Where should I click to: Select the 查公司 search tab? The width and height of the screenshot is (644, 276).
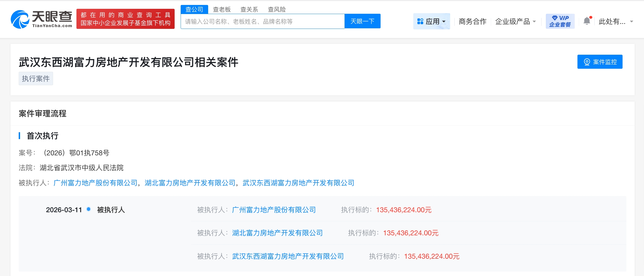click(x=194, y=9)
